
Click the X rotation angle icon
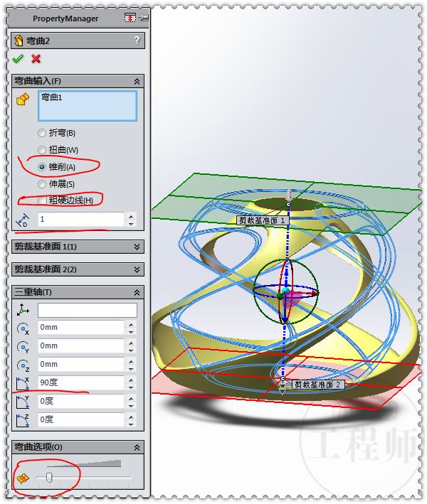[x=23, y=383]
